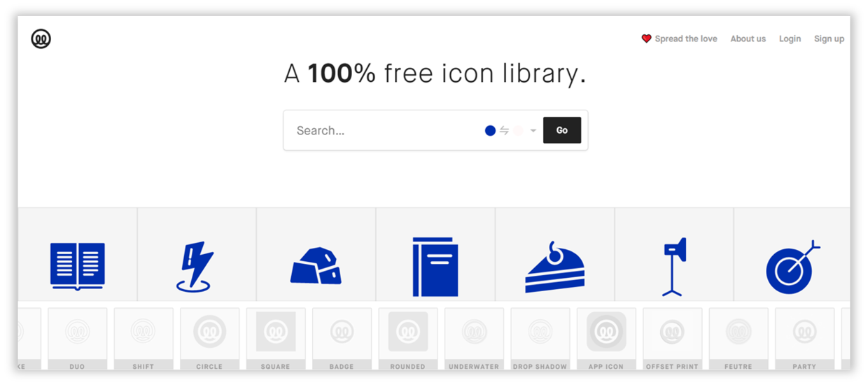Choose the target with arrow icon
The image size is (868, 385).
[792, 267]
